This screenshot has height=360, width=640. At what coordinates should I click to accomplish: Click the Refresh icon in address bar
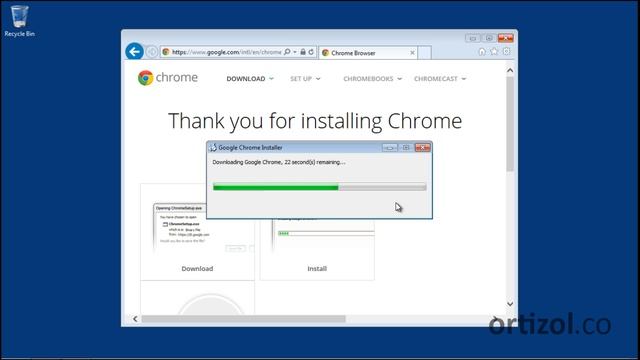point(311,52)
